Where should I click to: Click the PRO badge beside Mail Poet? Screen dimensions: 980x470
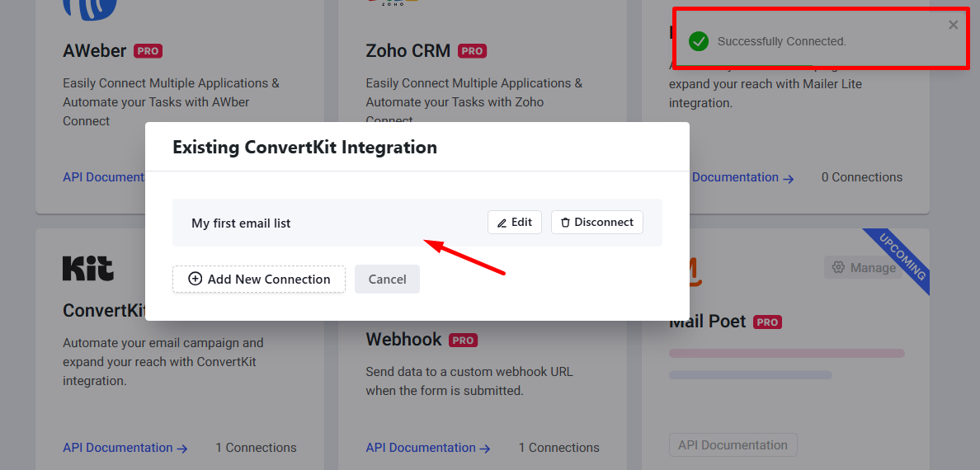click(x=768, y=322)
